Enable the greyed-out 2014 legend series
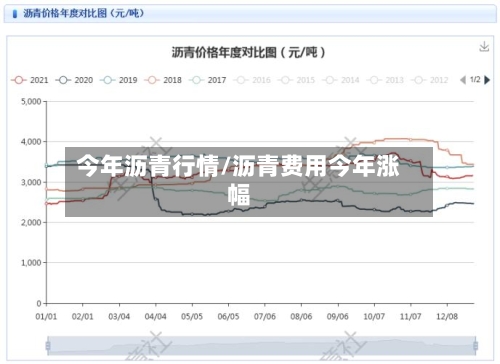 coord(341,80)
